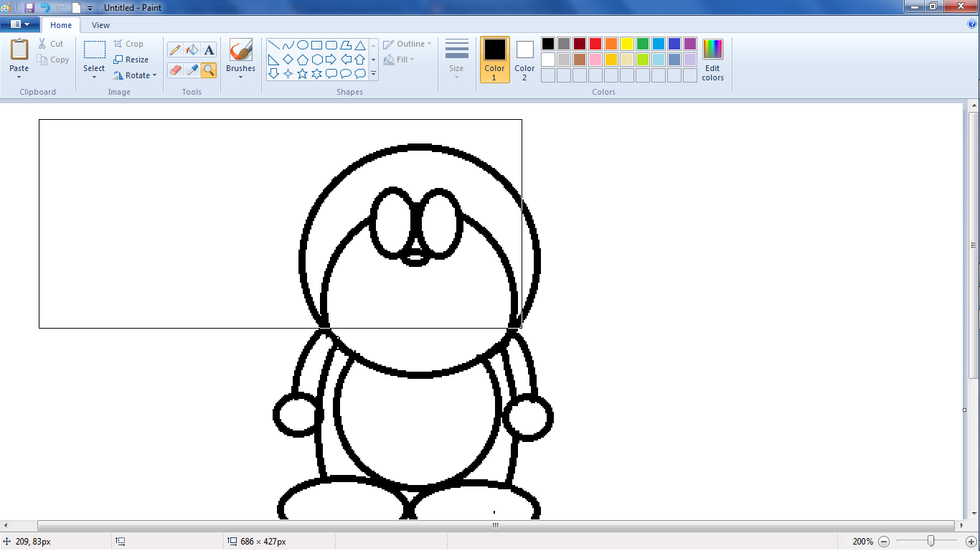The height and width of the screenshot is (551, 980).
Task: Open the Rotate dropdown
Action: pyautogui.click(x=135, y=75)
